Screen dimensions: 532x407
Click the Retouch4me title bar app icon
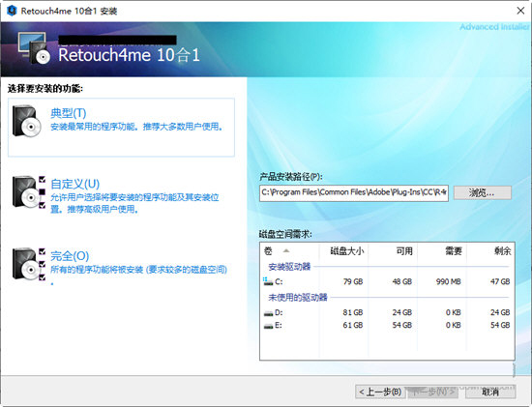tap(12, 11)
